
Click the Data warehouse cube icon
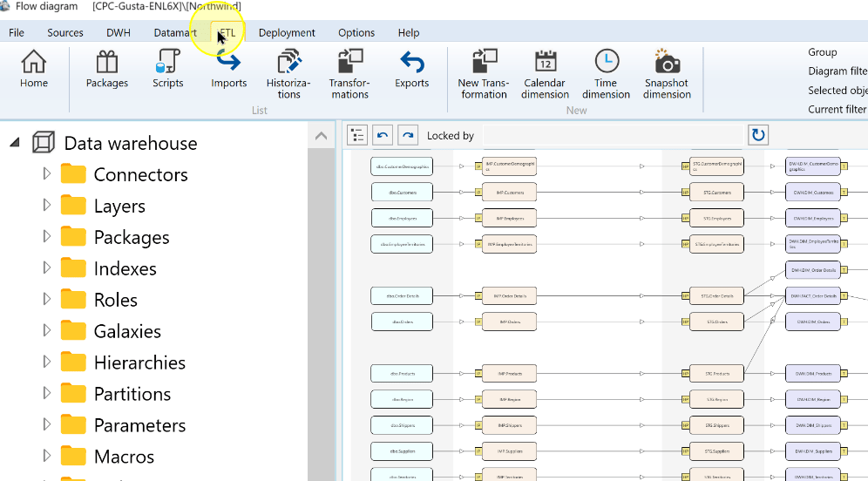[x=44, y=143]
